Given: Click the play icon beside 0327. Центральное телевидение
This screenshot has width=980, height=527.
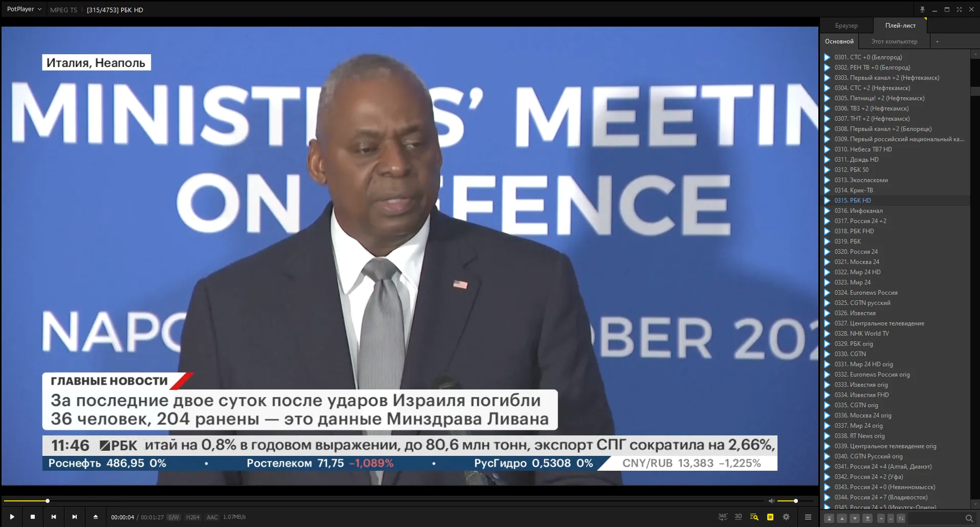Looking at the screenshot, I should tap(827, 323).
